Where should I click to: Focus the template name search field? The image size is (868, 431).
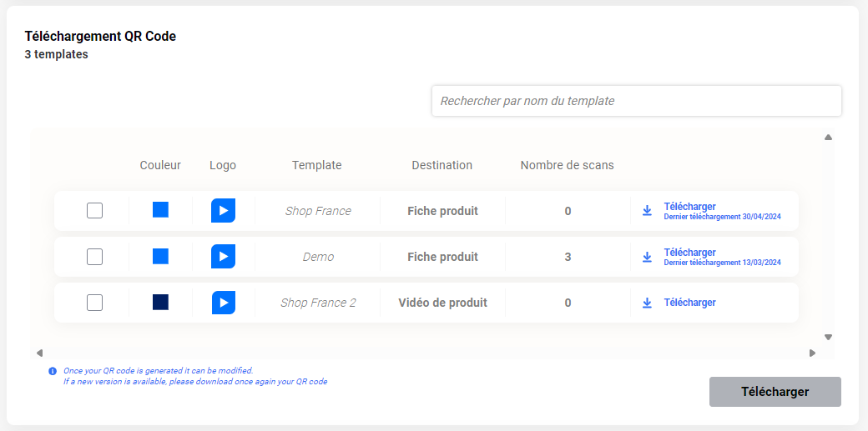[x=636, y=101]
